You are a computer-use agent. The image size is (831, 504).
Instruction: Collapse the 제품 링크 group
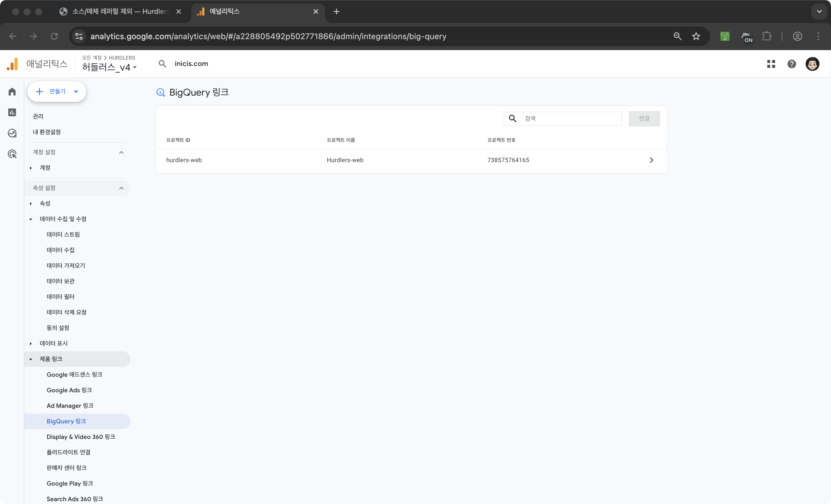(31, 359)
